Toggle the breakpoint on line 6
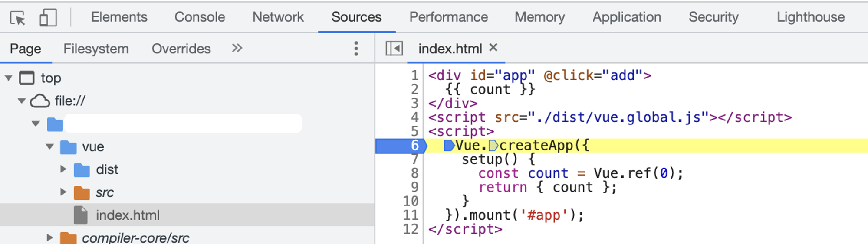The height and width of the screenshot is (244, 868). (x=414, y=146)
